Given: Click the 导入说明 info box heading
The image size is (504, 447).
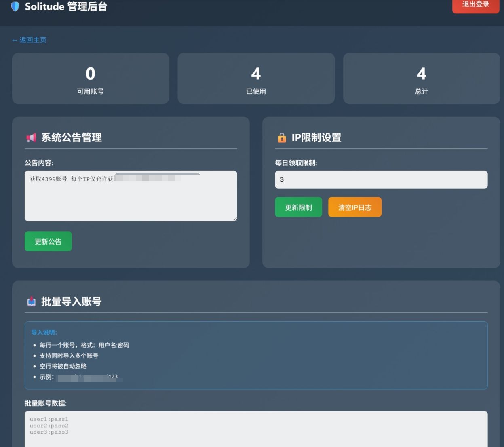Looking at the screenshot, I should click(44, 332).
